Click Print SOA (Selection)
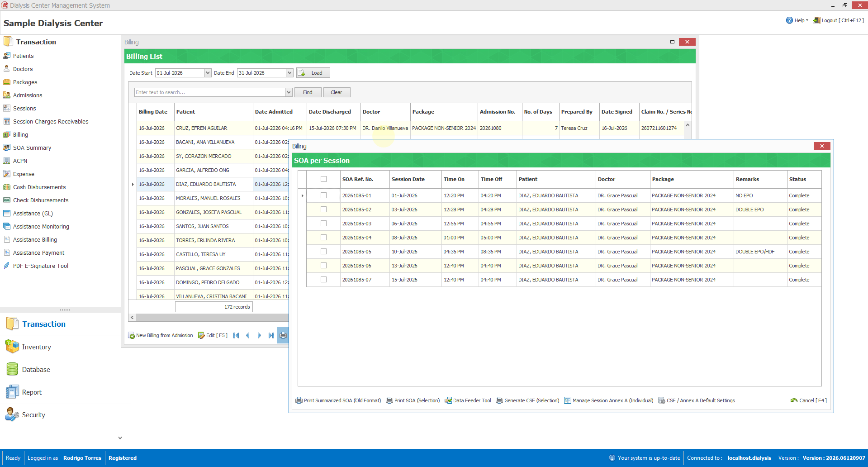 pos(413,400)
